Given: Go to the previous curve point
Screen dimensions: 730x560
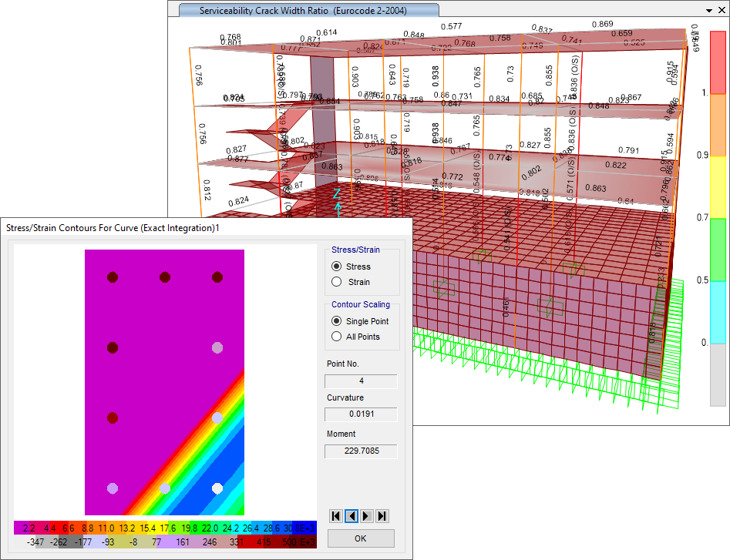Looking at the screenshot, I should (x=351, y=516).
